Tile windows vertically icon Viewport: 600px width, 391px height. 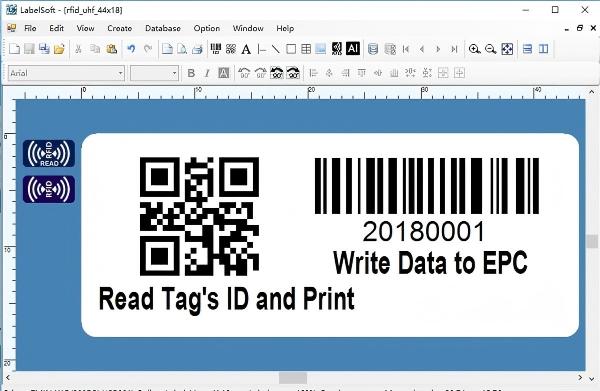[543, 49]
